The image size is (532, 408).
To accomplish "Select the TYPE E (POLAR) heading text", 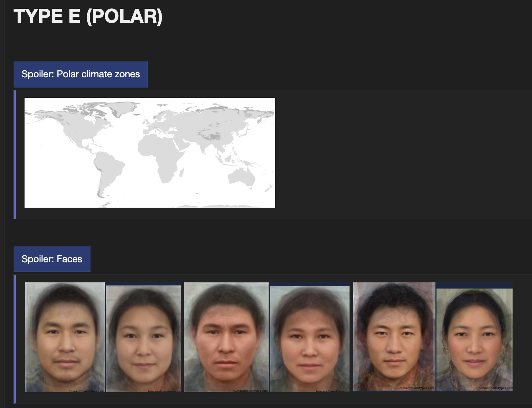I will click(88, 16).
